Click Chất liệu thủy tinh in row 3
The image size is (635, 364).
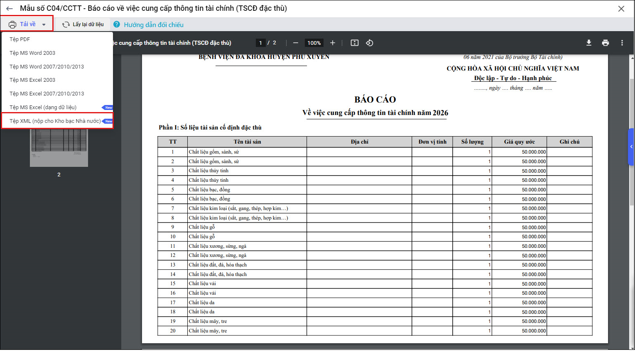(x=208, y=171)
